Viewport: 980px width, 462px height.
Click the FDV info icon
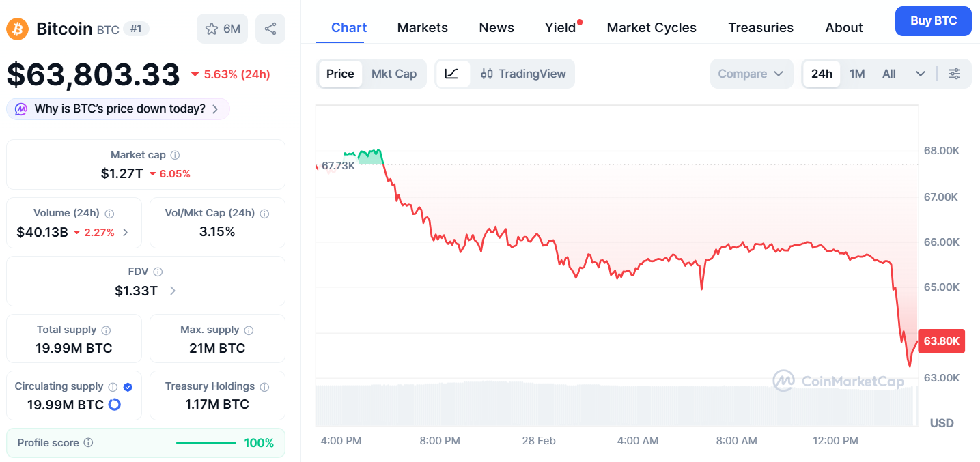tap(158, 272)
